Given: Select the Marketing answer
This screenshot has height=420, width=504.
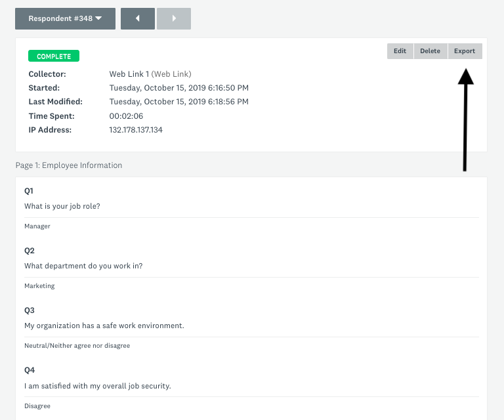Looking at the screenshot, I should coord(39,286).
